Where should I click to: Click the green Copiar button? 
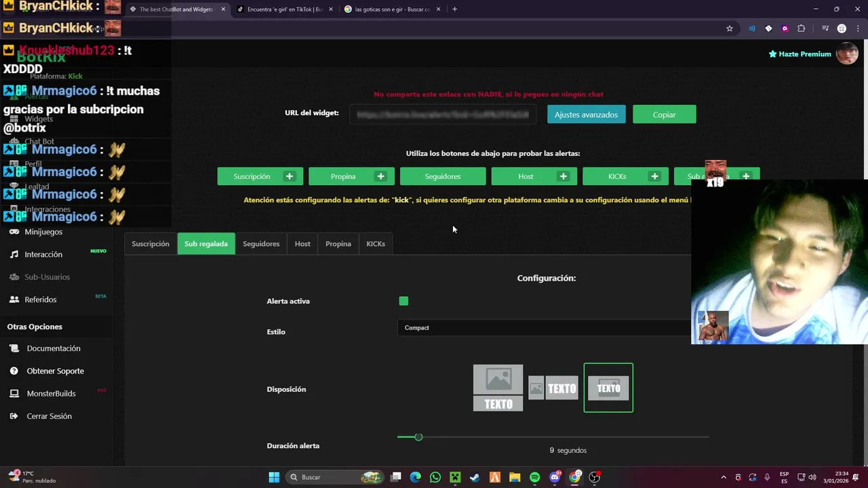(664, 115)
